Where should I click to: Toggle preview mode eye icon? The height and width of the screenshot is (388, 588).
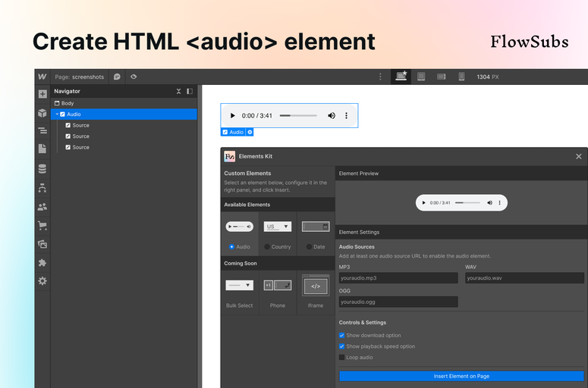coord(134,77)
